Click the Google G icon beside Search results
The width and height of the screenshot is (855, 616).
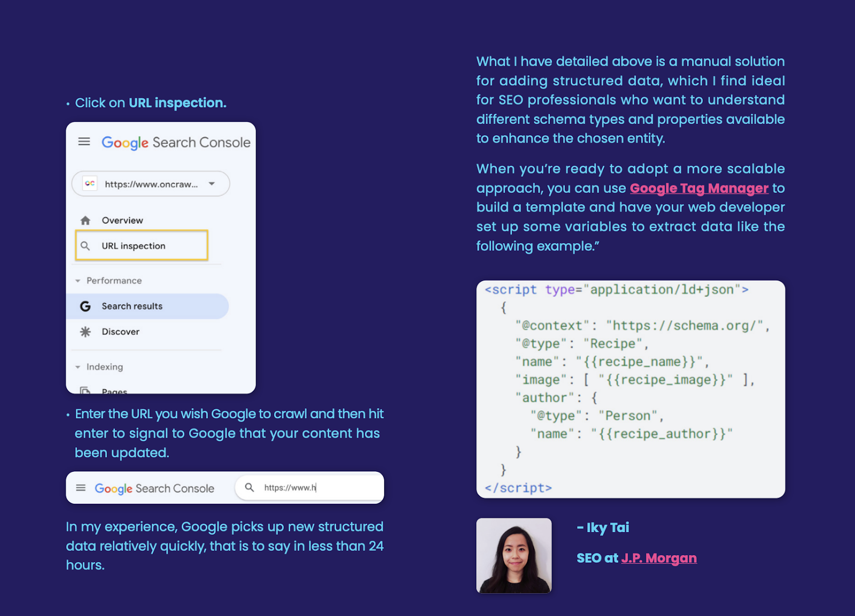point(85,306)
